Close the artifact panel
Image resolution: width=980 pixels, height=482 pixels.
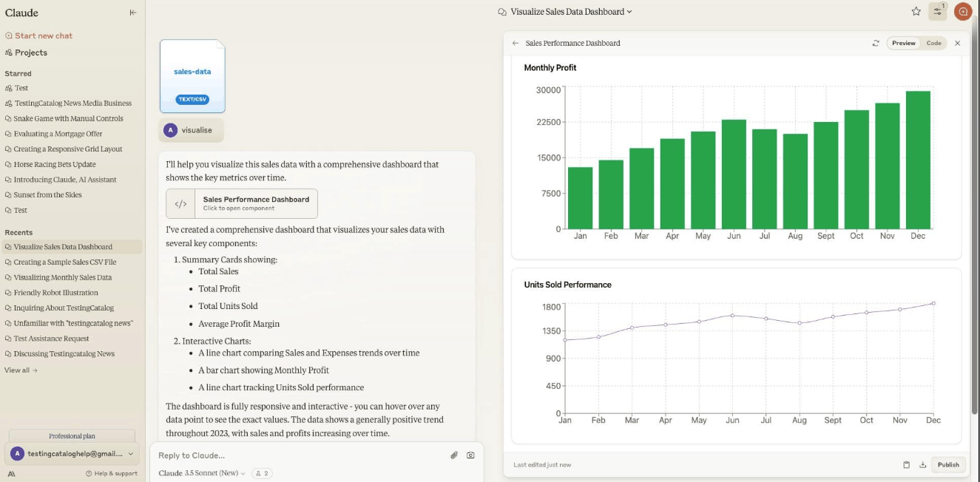[957, 43]
